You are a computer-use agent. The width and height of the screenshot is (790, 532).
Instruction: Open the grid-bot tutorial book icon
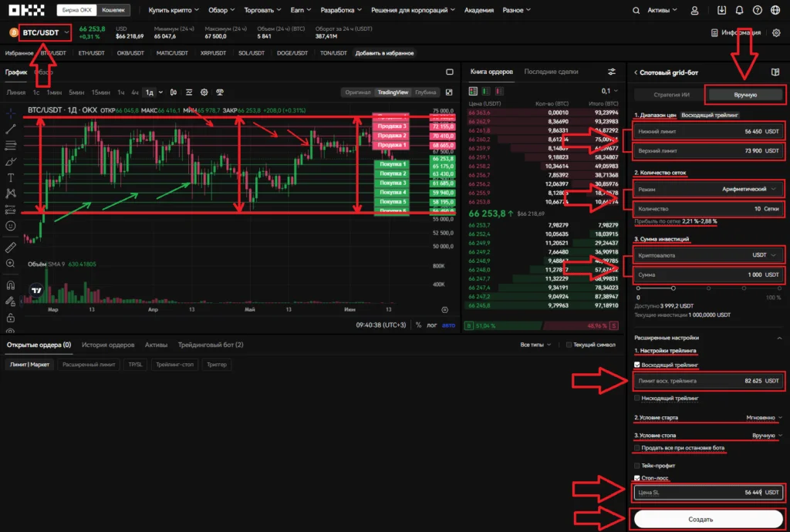click(775, 72)
